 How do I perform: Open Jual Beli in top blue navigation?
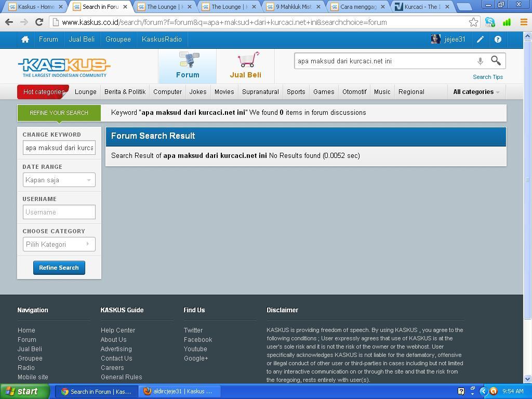[x=82, y=39]
